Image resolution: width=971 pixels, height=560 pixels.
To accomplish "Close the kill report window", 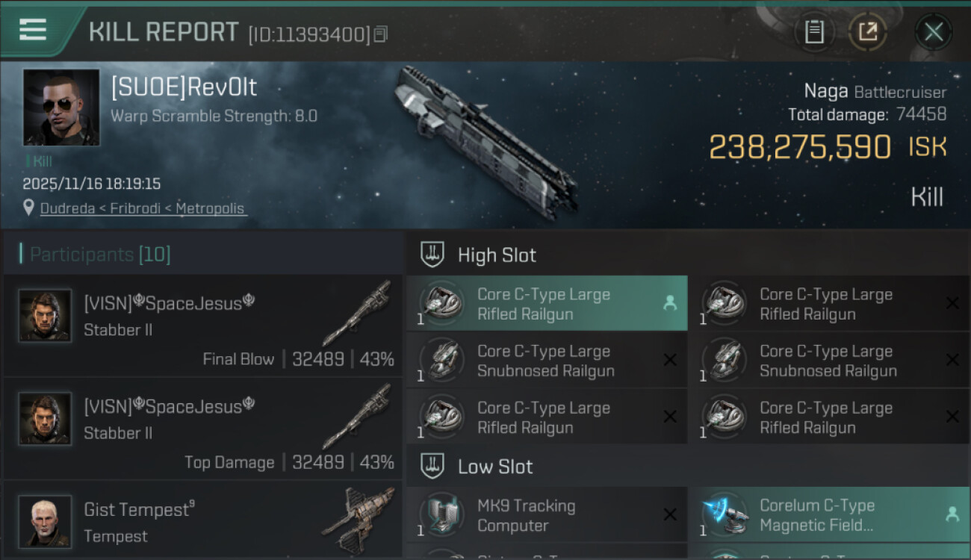I will [x=934, y=32].
